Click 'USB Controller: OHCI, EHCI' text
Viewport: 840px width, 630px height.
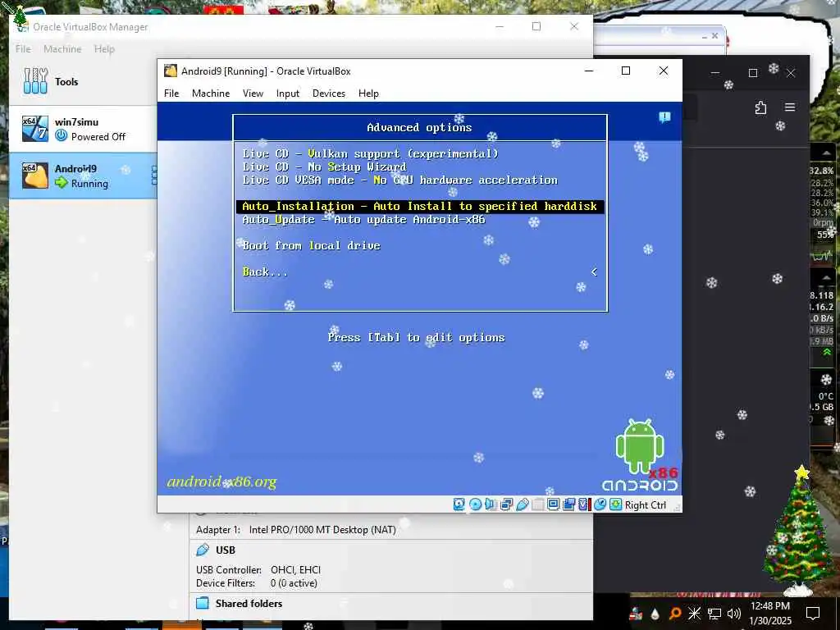pos(258,569)
